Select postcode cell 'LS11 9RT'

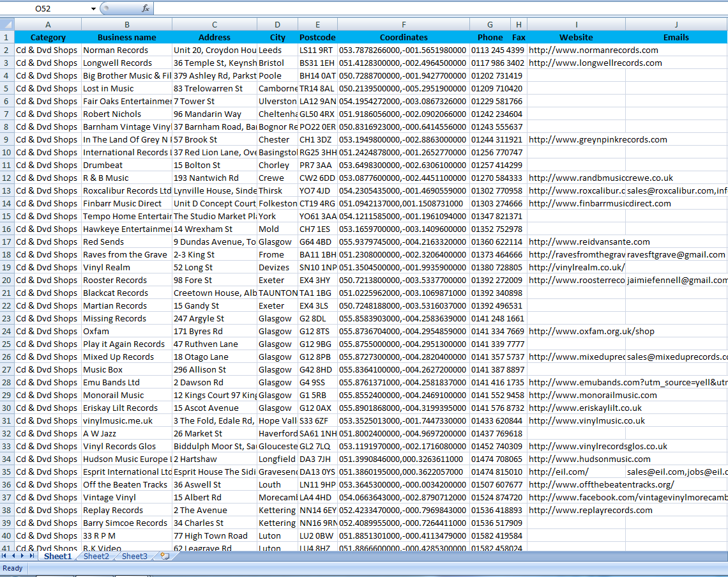click(x=317, y=50)
